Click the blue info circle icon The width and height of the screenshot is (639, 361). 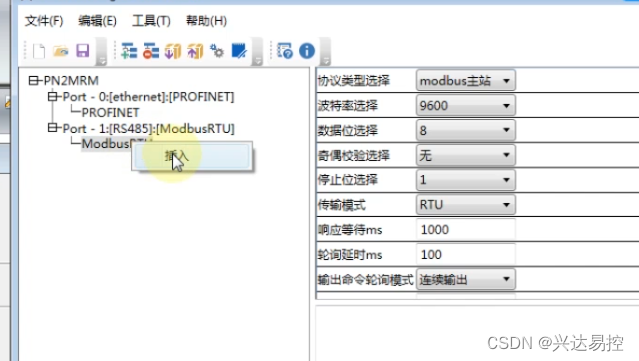(307, 51)
